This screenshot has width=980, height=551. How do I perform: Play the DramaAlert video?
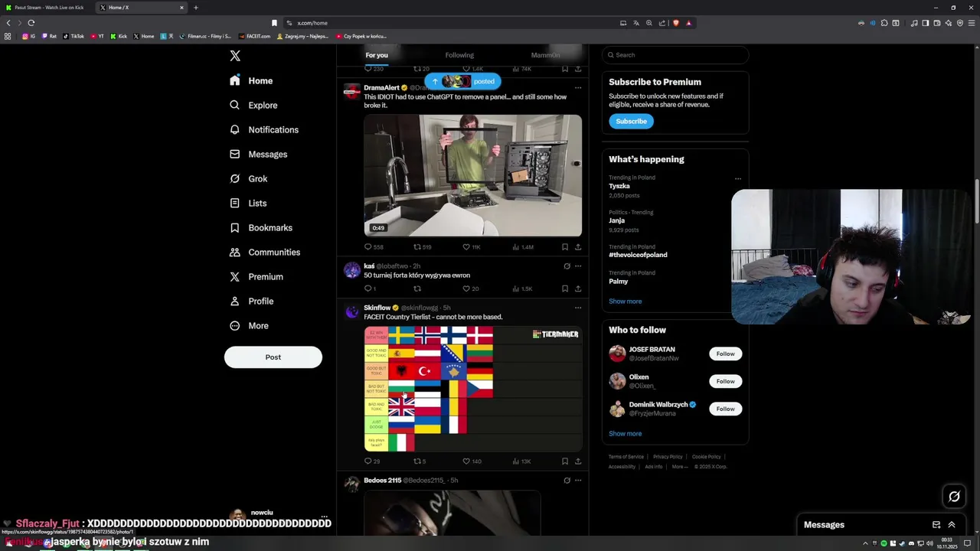click(472, 175)
